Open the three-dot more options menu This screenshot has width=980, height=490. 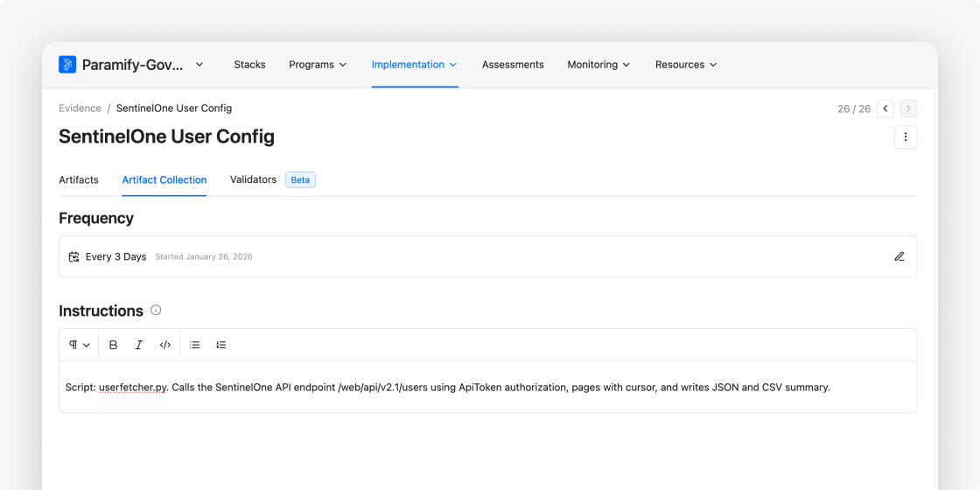point(906,137)
